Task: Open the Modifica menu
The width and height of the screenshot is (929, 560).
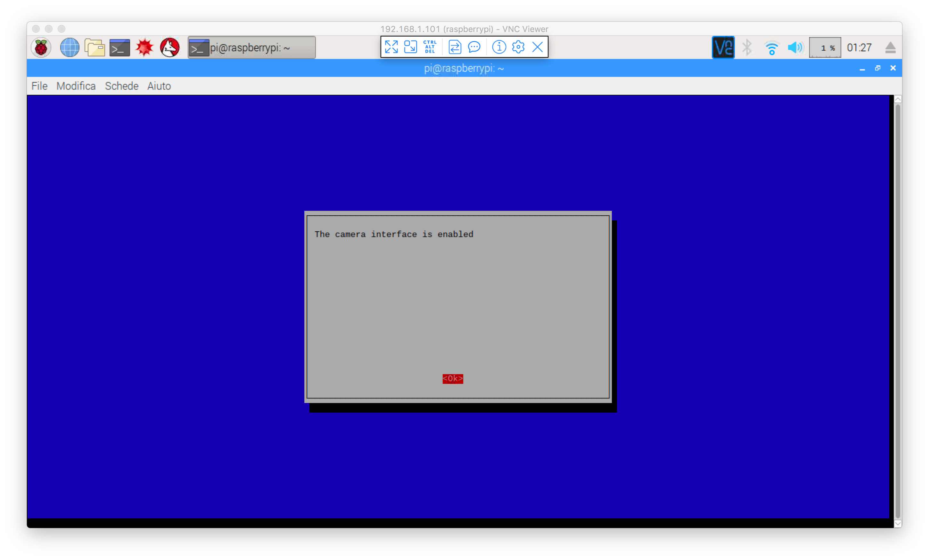Action: pos(76,86)
